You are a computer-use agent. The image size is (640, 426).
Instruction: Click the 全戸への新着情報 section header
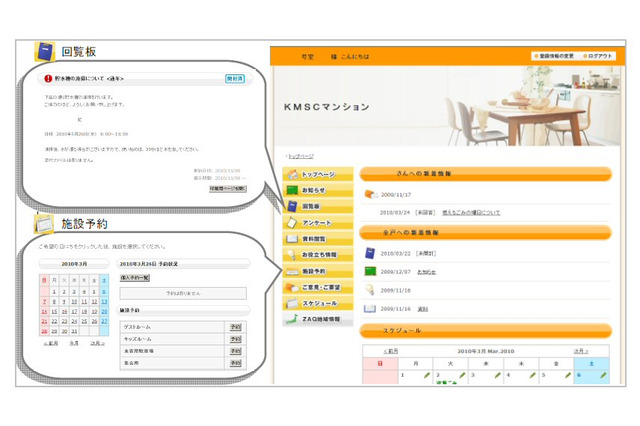pos(485,233)
